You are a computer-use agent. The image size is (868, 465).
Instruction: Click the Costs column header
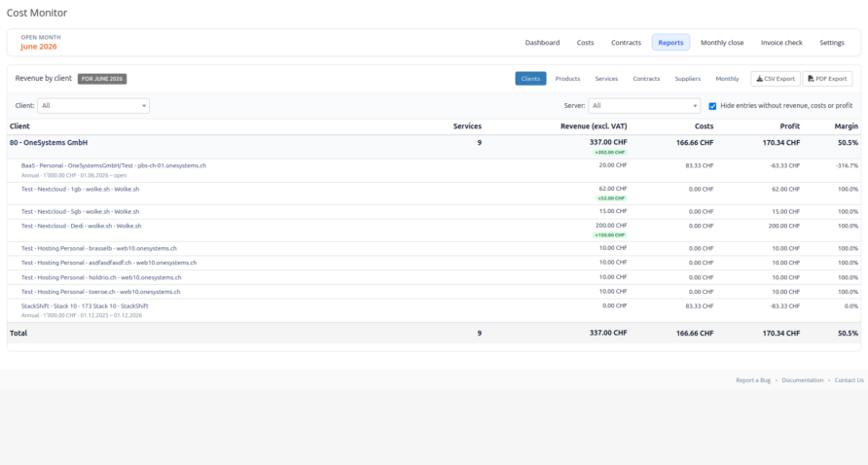(704, 126)
